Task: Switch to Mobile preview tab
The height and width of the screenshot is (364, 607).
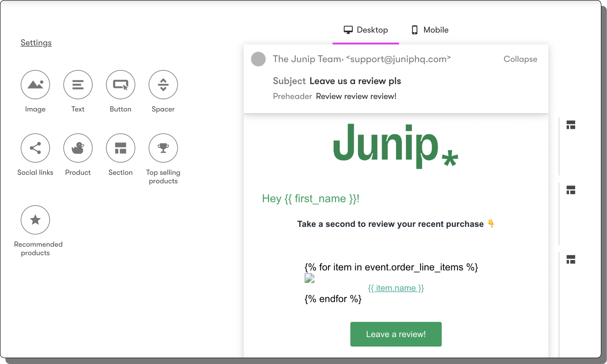Action: pos(430,30)
